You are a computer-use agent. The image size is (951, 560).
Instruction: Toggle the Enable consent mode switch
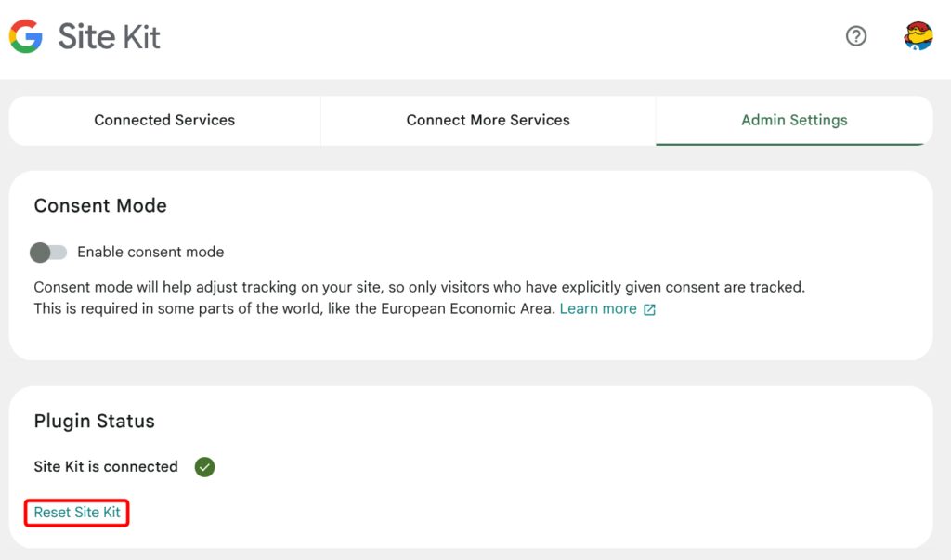(49, 253)
